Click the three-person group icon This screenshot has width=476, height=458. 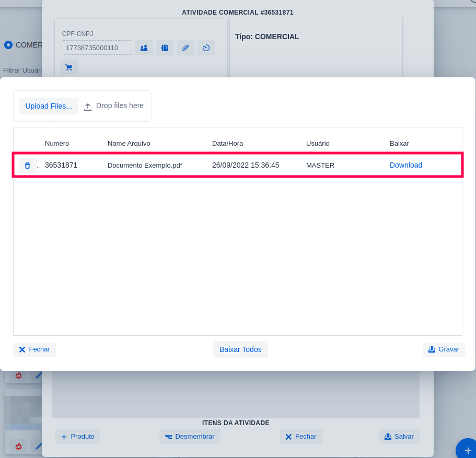[165, 48]
